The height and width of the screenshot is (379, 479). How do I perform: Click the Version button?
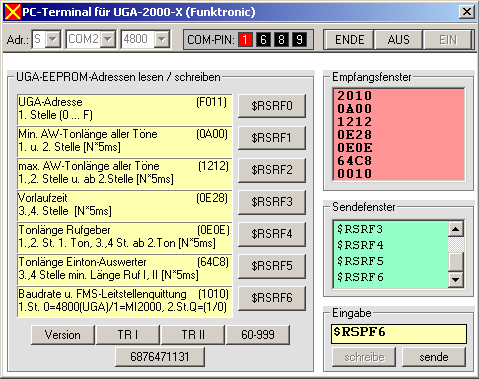pyautogui.click(x=63, y=335)
